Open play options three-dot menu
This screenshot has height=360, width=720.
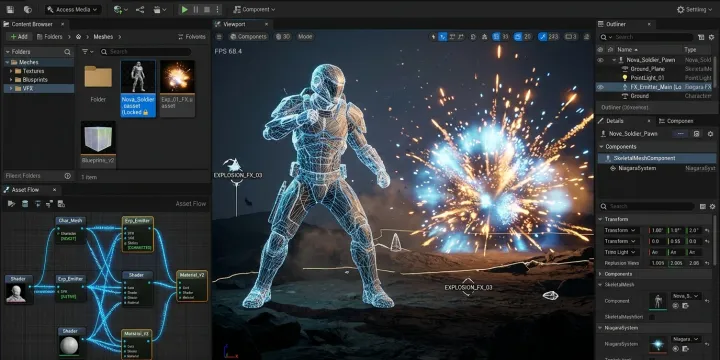tap(217, 9)
